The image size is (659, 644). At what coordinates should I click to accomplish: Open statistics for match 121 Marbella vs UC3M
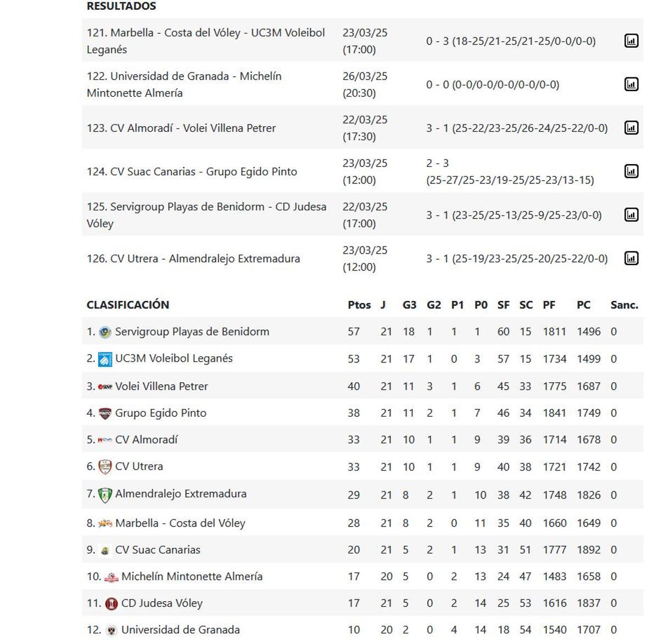pyautogui.click(x=633, y=40)
